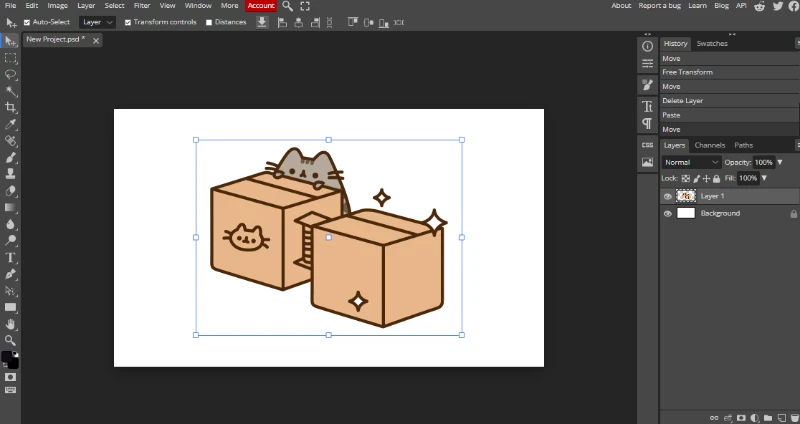Image resolution: width=800 pixels, height=424 pixels.
Task: Hide Layer 1 using its eye icon
Action: pyautogui.click(x=667, y=196)
